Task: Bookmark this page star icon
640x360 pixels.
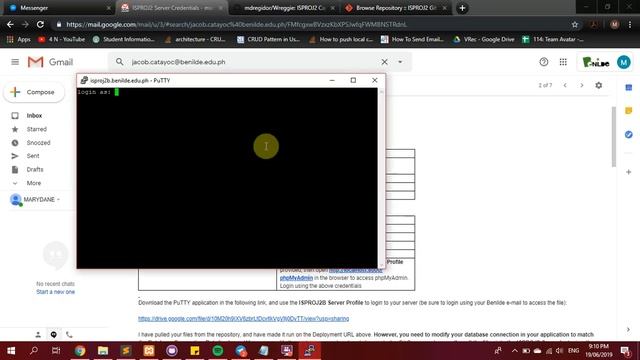Action: [x=575, y=24]
